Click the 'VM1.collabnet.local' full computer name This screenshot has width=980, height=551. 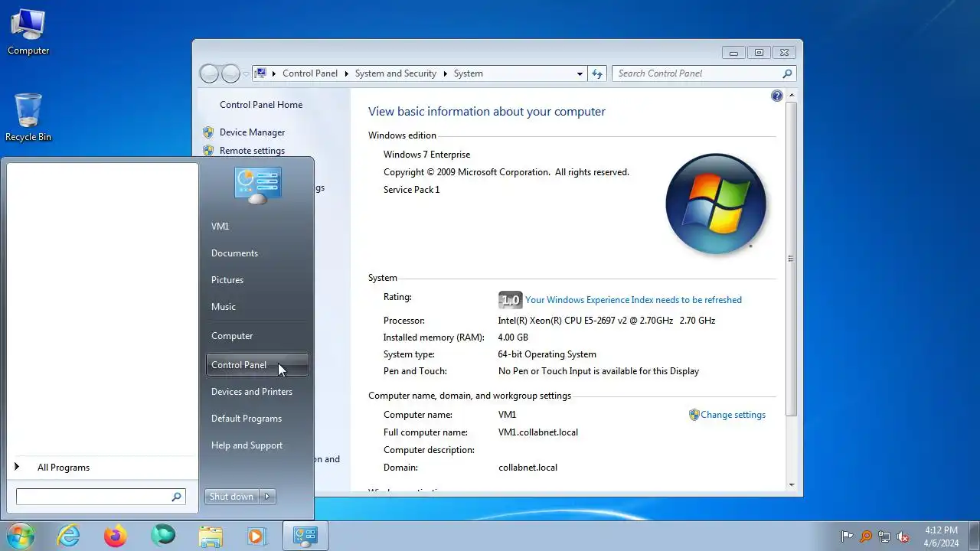click(x=538, y=432)
